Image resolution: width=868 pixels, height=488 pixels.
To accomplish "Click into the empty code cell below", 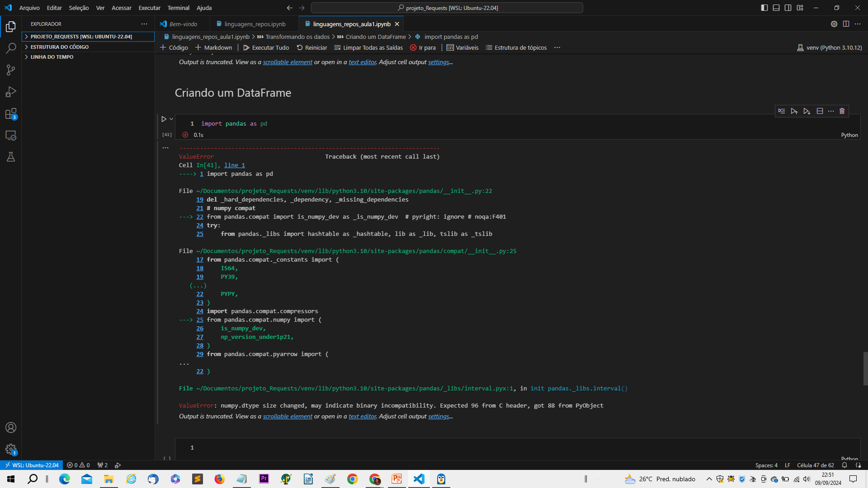I will (x=518, y=448).
